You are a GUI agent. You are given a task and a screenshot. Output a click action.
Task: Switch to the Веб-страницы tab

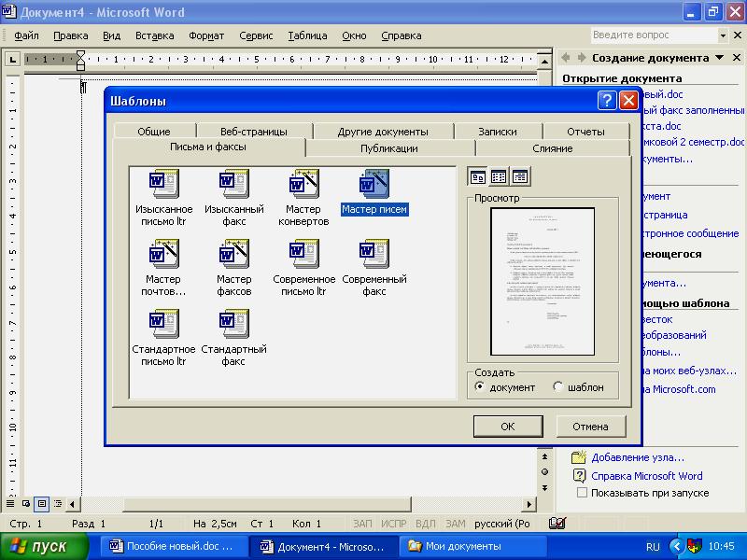pyautogui.click(x=254, y=131)
